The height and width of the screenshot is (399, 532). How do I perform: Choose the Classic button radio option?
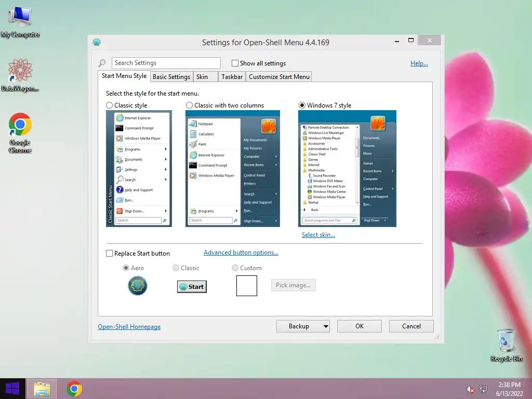tap(176, 268)
